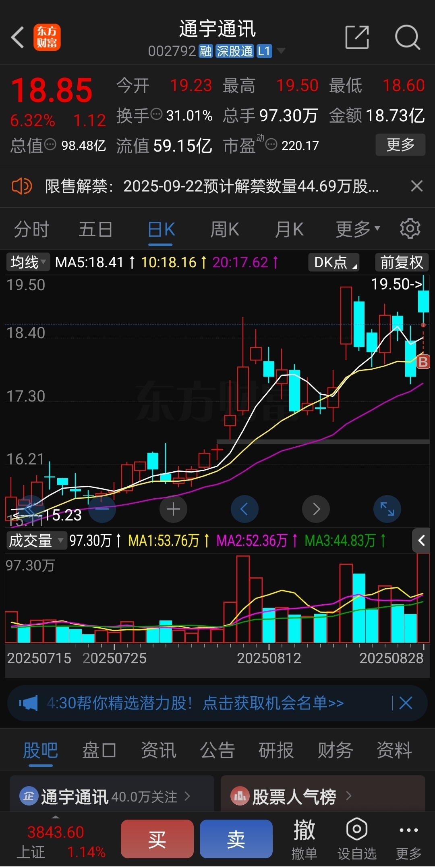Open the 成交量 sub-indicator dropdown
Screen dimensions: 435x868
pos(36,541)
